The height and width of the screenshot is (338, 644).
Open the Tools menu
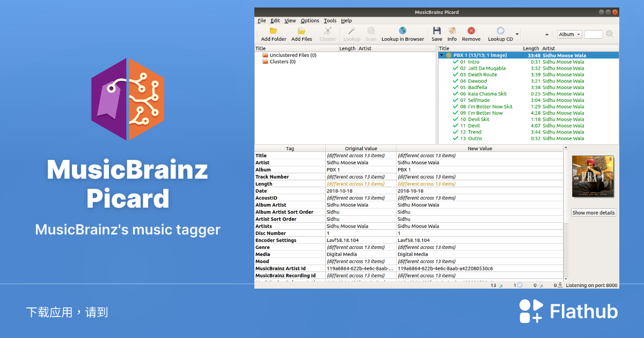click(330, 20)
